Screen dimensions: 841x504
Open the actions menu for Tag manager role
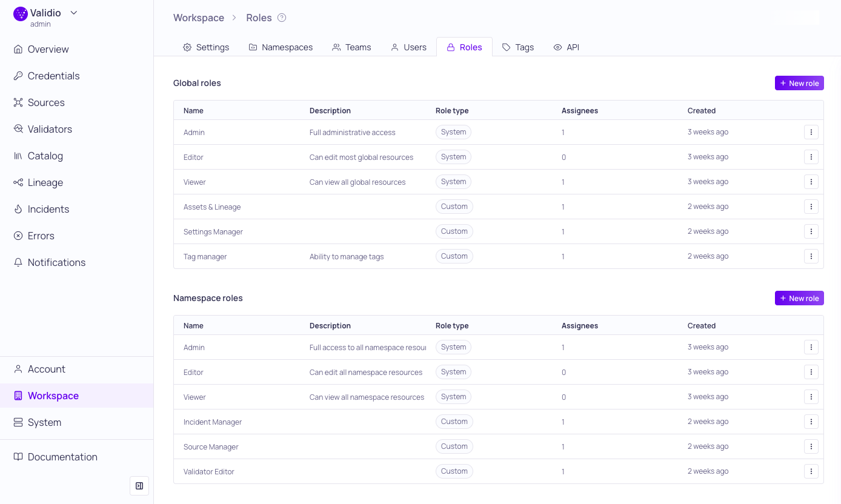[811, 256]
